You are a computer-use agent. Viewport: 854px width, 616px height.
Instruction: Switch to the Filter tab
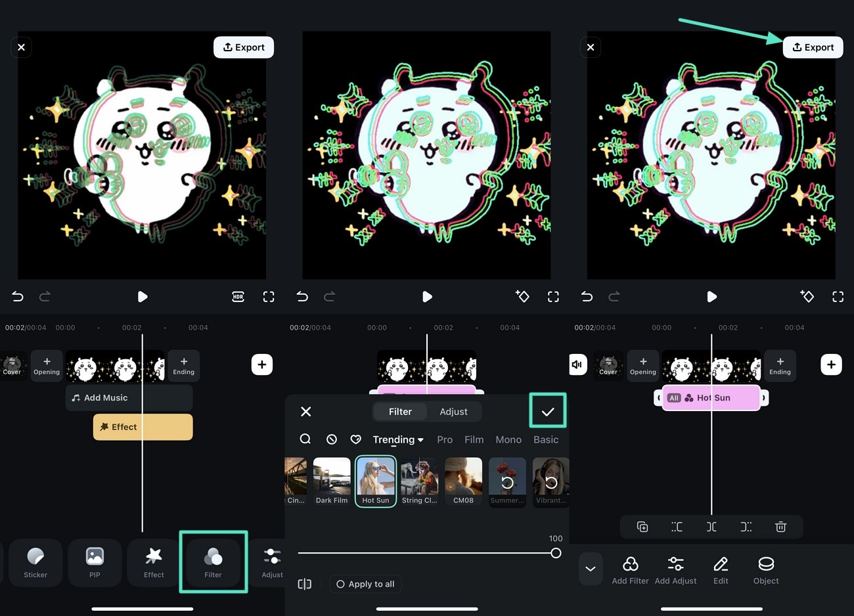(400, 412)
